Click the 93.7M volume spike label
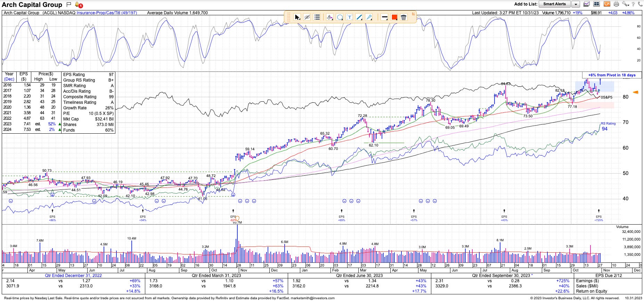 pos(237,223)
